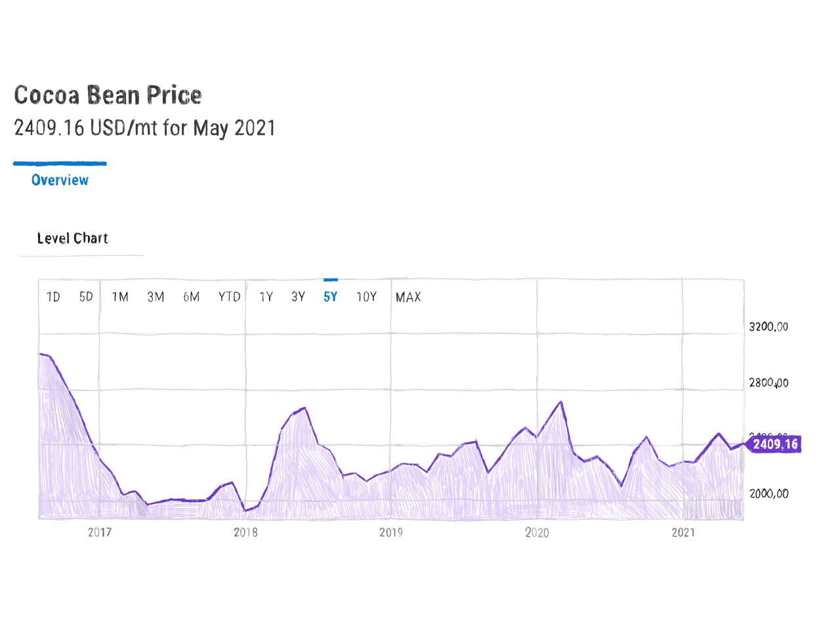Viewport: 840px width, 630px height.
Task: Choose the 6M time range
Action: (x=191, y=297)
